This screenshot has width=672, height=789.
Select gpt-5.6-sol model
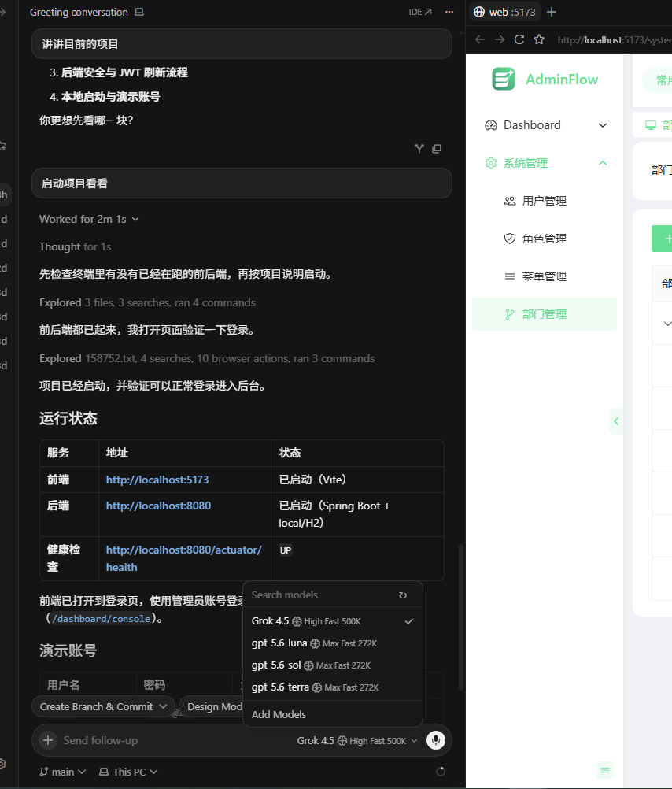click(333, 665)
